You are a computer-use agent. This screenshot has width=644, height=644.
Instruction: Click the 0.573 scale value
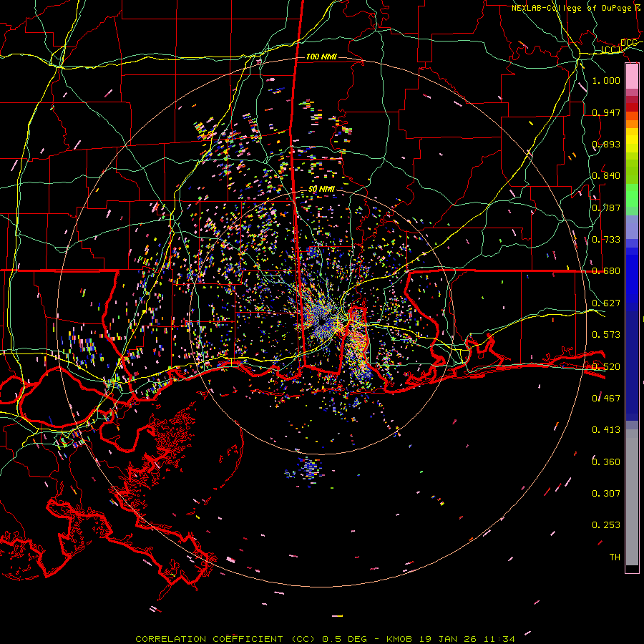pyautogui.click(x=606, y=335)
